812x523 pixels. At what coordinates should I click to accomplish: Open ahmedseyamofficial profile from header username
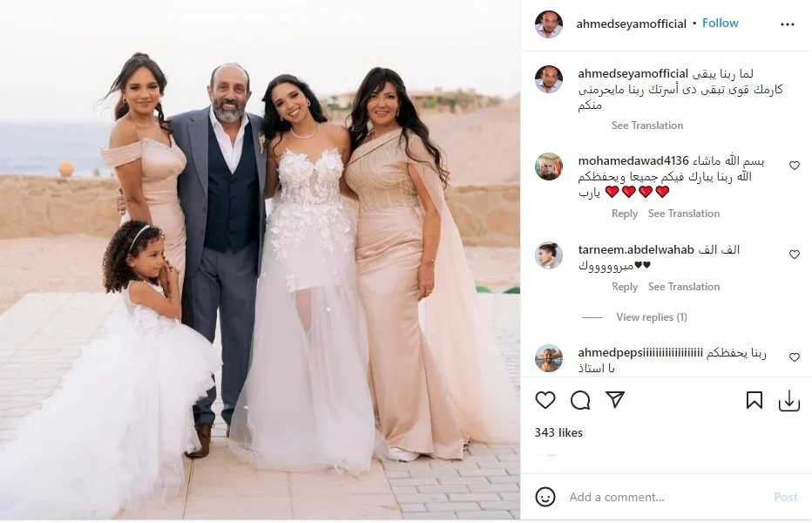(631, 24)
